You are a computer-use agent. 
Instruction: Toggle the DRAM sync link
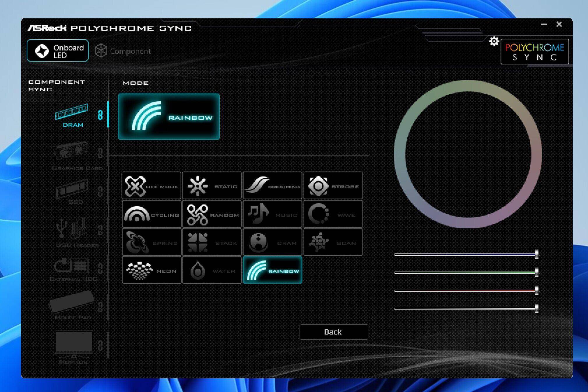(x=100, y=115)
